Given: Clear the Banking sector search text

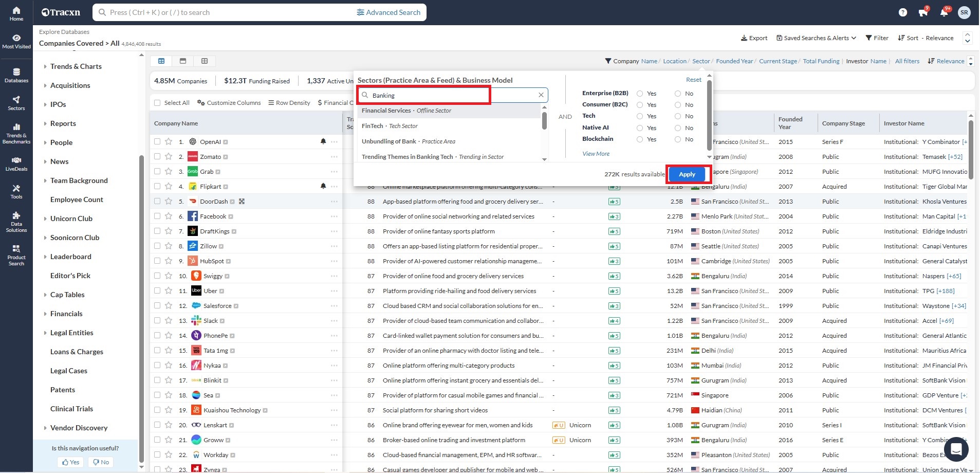Looking at the screenshot, I should click(541, 95).
